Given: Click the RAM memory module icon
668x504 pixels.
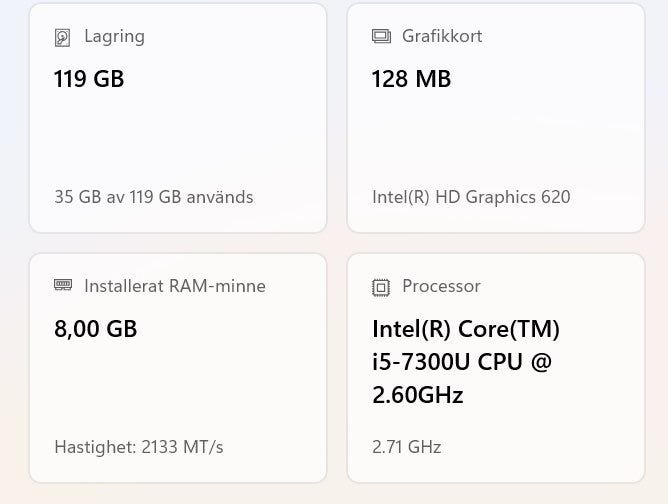Looking at the screenshot, I should [x=63, y=286].
